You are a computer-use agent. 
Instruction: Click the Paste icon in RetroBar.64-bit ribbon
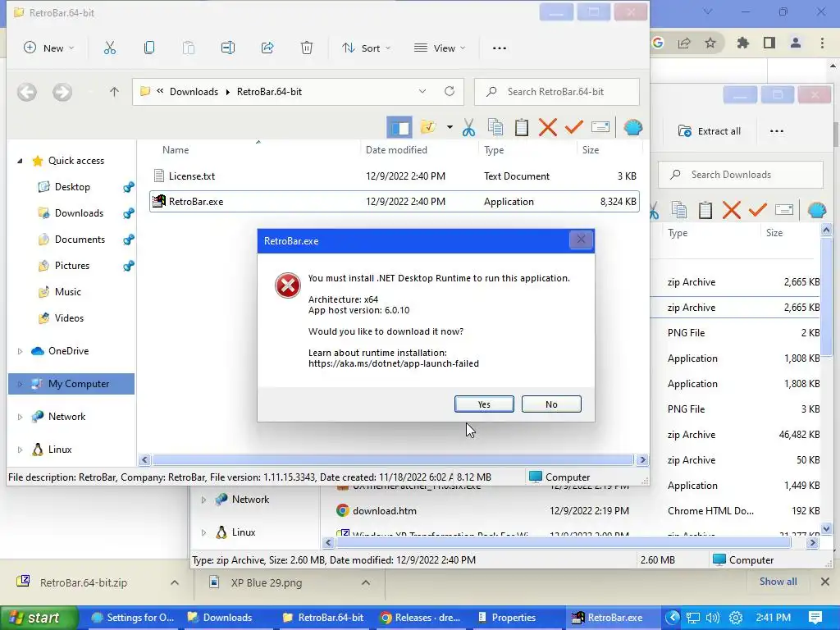click(189, 48)
